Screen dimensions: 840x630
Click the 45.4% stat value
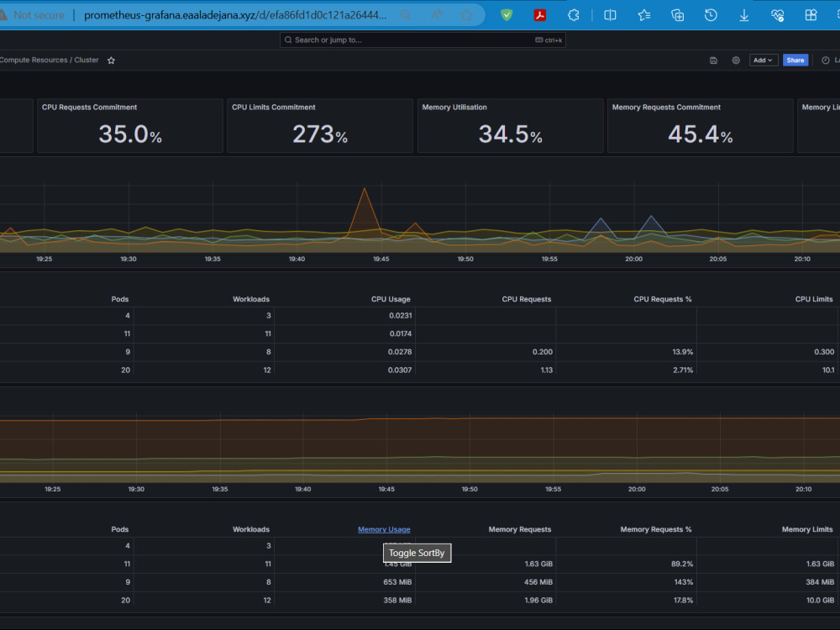(701, 134)
